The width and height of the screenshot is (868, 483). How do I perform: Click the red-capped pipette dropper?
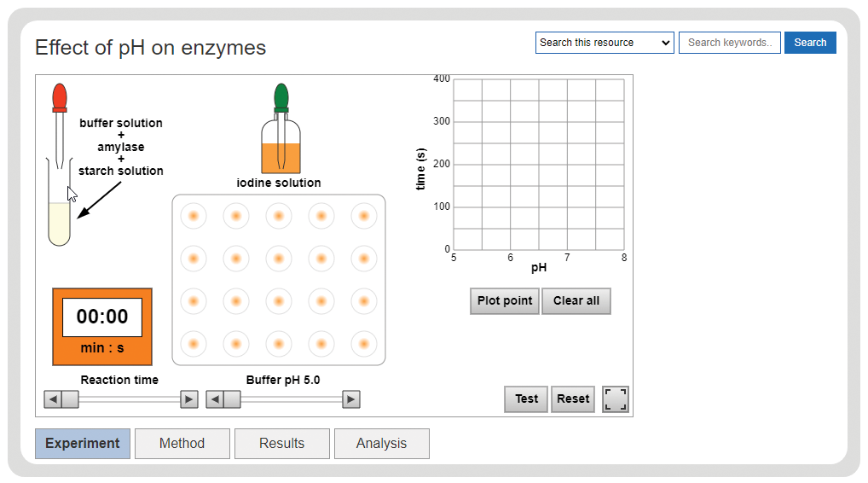[60, 125]
